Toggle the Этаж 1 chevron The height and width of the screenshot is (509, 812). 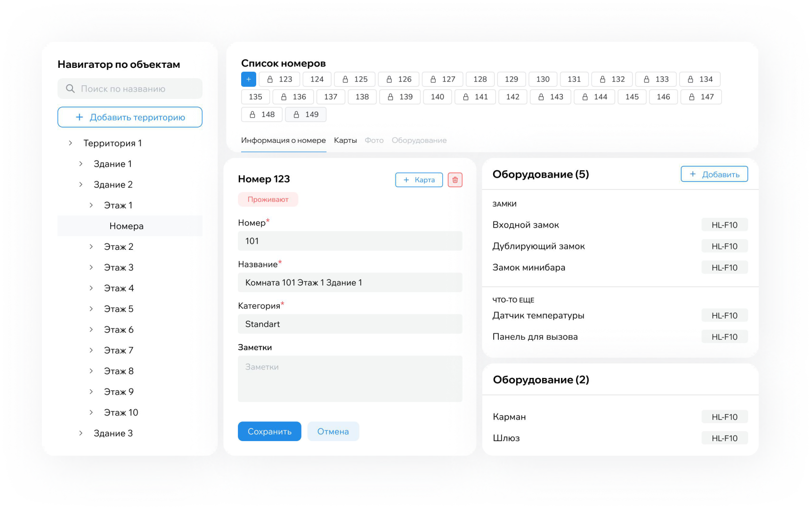[x=91, y=205]
